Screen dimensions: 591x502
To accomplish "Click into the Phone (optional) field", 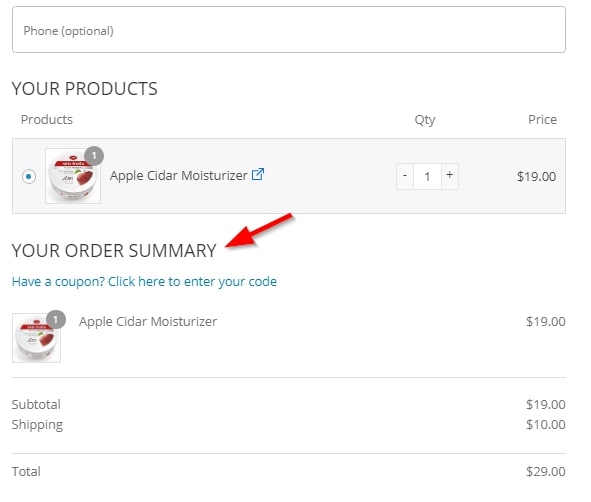I will click(289, 29).
